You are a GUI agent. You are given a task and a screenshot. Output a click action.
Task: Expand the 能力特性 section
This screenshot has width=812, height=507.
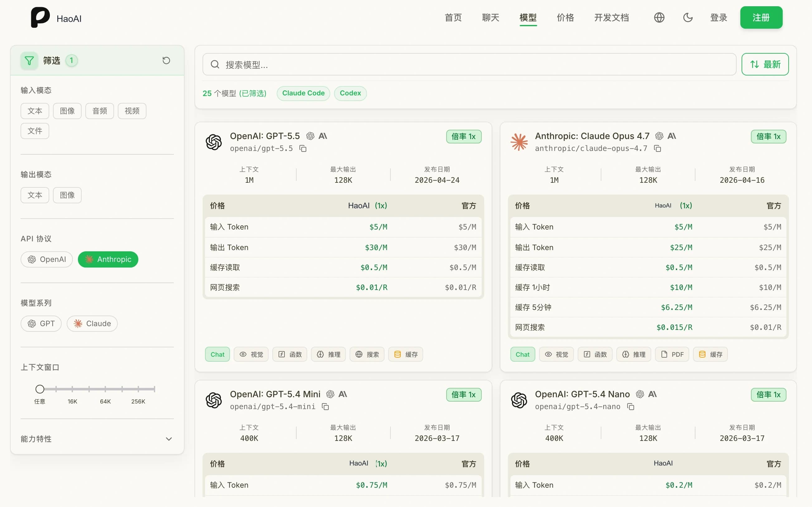coord(97,439)
